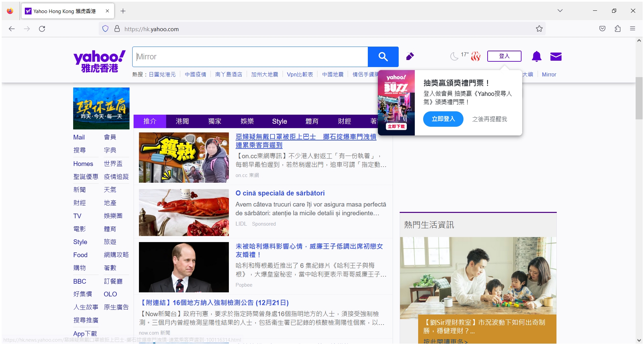Click the trending flame icon beside the temperature
The width and height of the screenshot is (644, 345).
coord(476,56)
